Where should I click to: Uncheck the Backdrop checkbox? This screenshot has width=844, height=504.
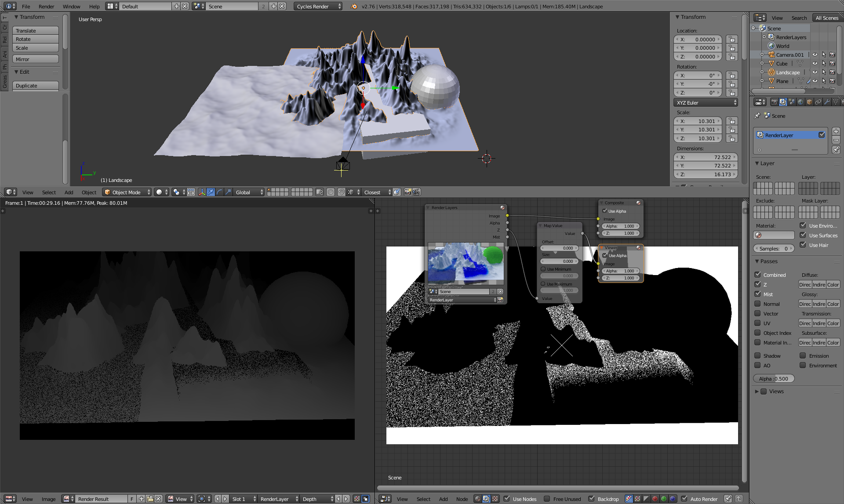tap(591, 499)
